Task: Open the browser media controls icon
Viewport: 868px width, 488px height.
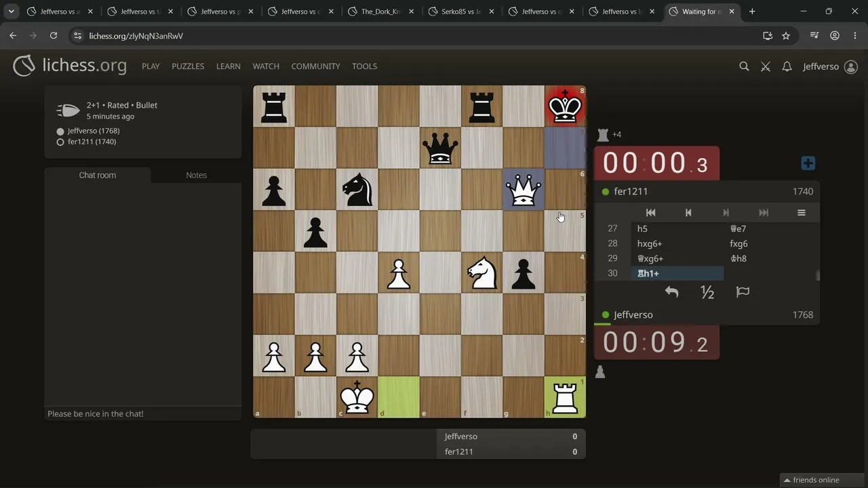Action: [x=815, y=36]
